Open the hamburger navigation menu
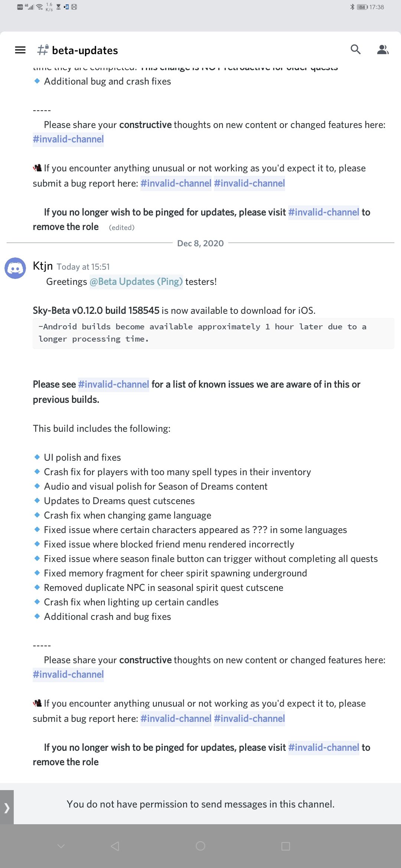This screenshot has height=868, width=401. (20, 50)
